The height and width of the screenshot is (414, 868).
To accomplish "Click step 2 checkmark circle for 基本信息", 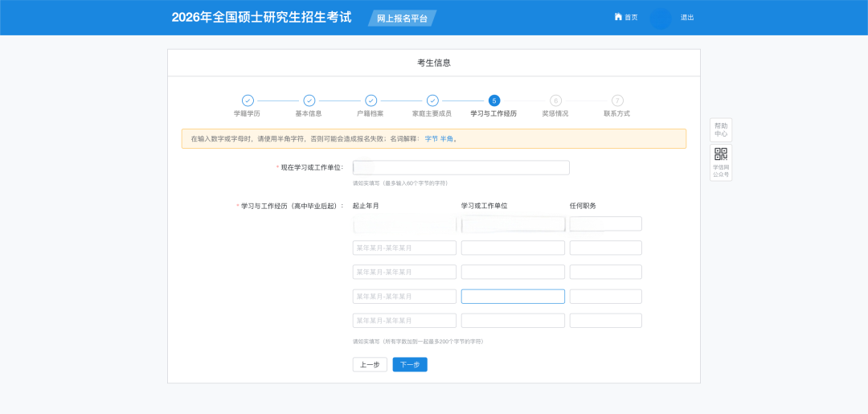I will (309, 100).
